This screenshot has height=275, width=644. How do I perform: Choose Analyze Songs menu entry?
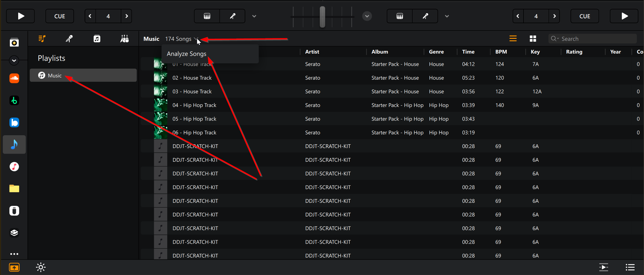[x=186, y=54]
